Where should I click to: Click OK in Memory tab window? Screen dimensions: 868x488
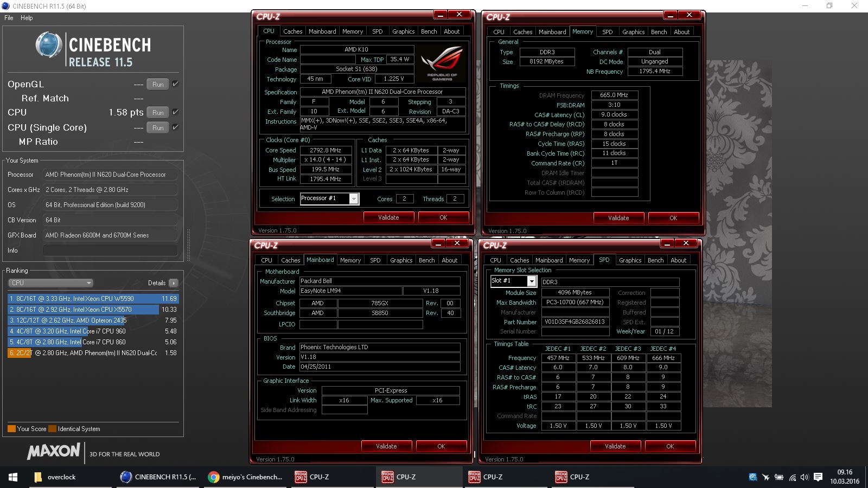click(673, 218)
